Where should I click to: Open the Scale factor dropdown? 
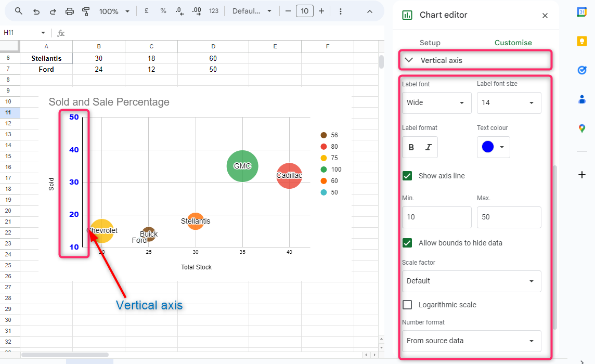471,281
